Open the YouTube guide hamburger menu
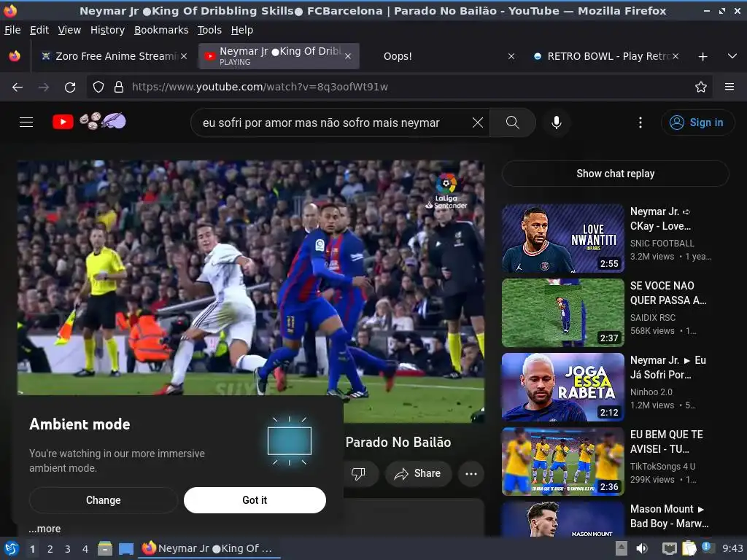Screen dimensions: 747x560 (26, 122)
